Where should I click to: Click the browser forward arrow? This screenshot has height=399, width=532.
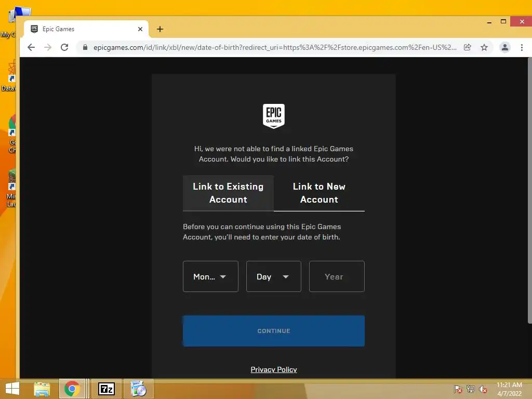48,47
